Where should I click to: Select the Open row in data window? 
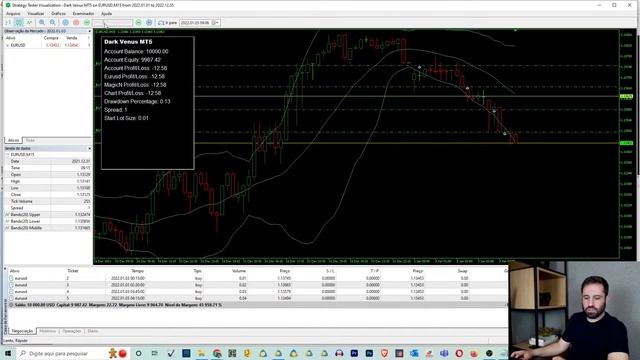point(47,175)
